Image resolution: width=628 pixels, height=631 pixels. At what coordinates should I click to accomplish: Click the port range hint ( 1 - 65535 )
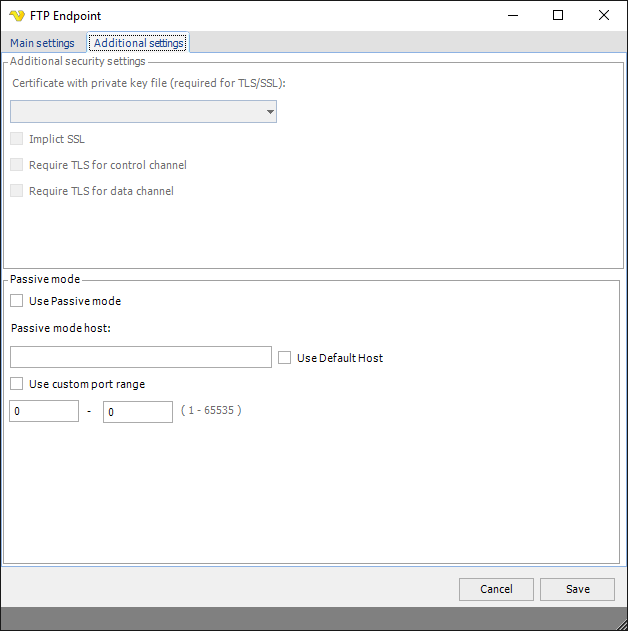211,410
